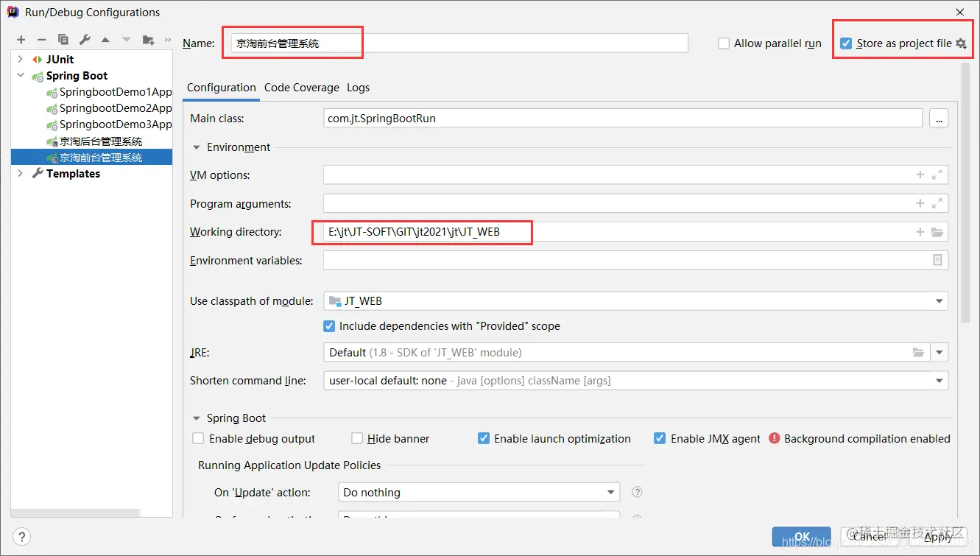Uncheck Store as project file
The width and height of the screenshot is (980, 556).
click(x=847, y=43)
